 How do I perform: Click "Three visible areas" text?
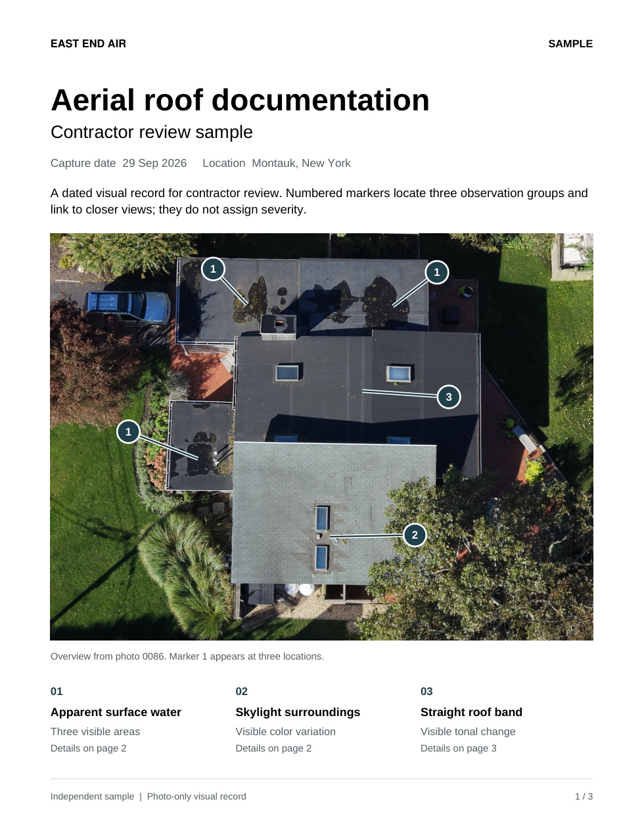pos(95,731)
